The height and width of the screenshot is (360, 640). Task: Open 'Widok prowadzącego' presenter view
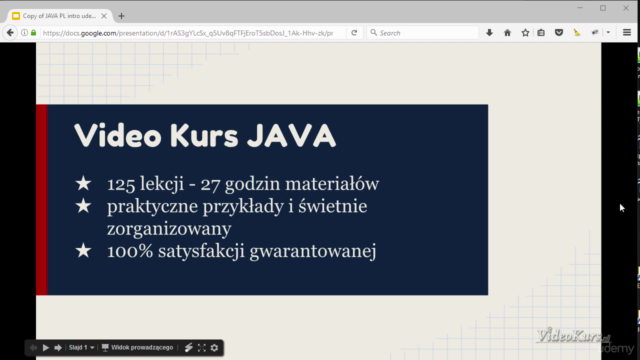tap(138, 348)
